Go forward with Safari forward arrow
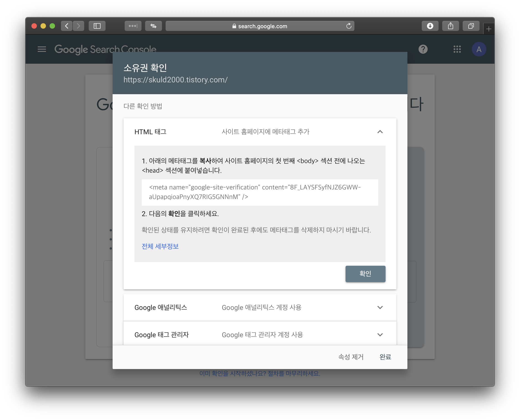Viewport: 520px width, 420px height. pyautogui.click(x=78, y=26)
